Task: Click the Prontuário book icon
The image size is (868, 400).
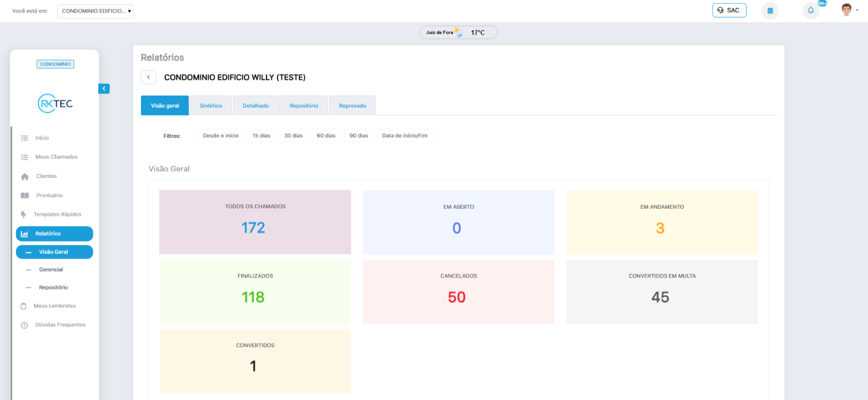Action: click(25, 196)
